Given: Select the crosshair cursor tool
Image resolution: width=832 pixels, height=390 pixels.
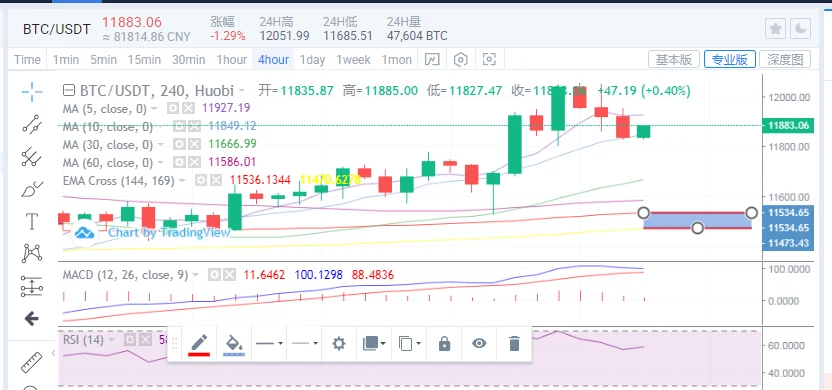Looking at the screenshot, I should click(32, 92).
